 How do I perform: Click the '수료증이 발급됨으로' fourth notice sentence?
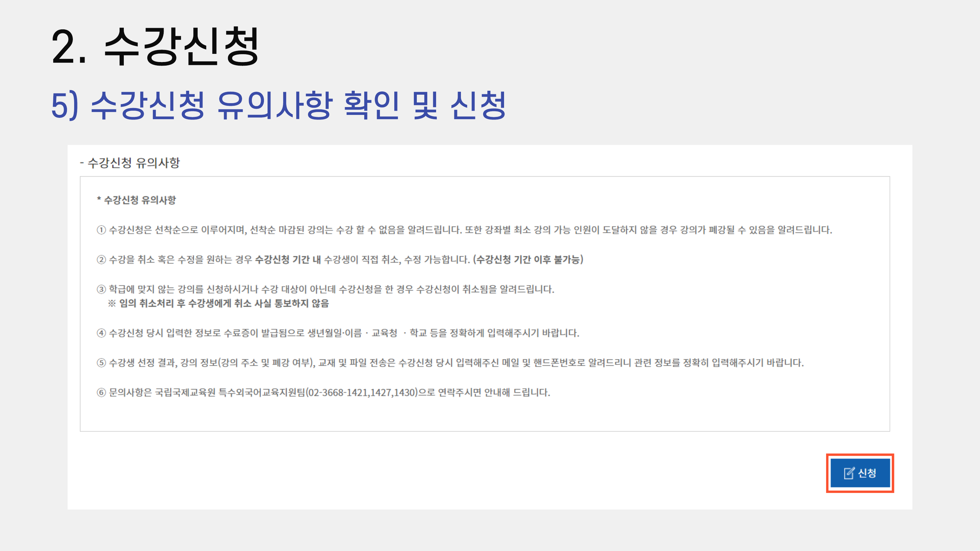point(264,333)
